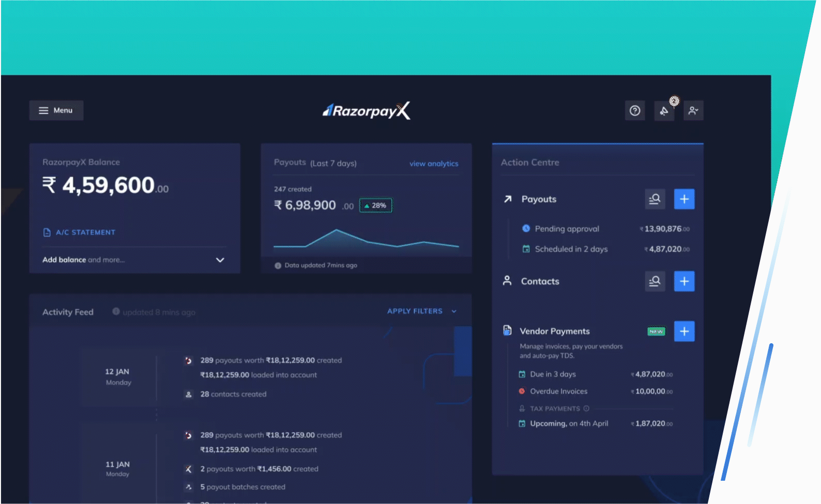
Task: Click the Tax Payments info icon
Action: [x=586, y=408]
